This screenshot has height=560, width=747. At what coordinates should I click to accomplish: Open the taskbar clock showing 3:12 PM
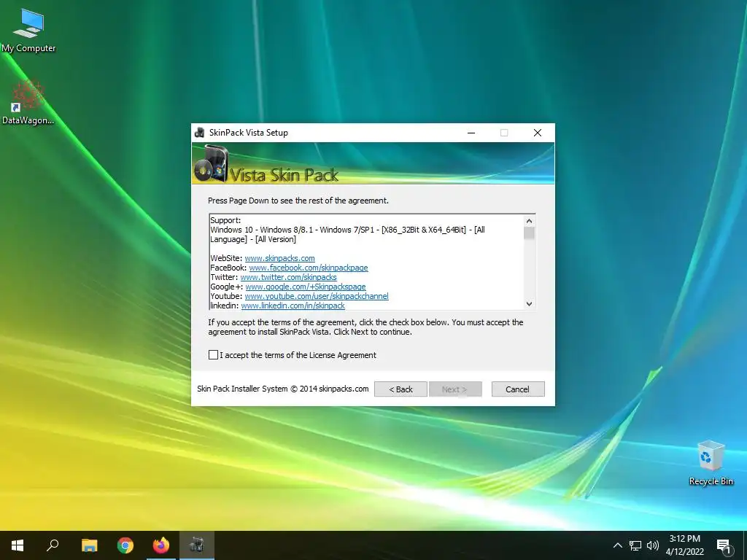coord(684,545)
